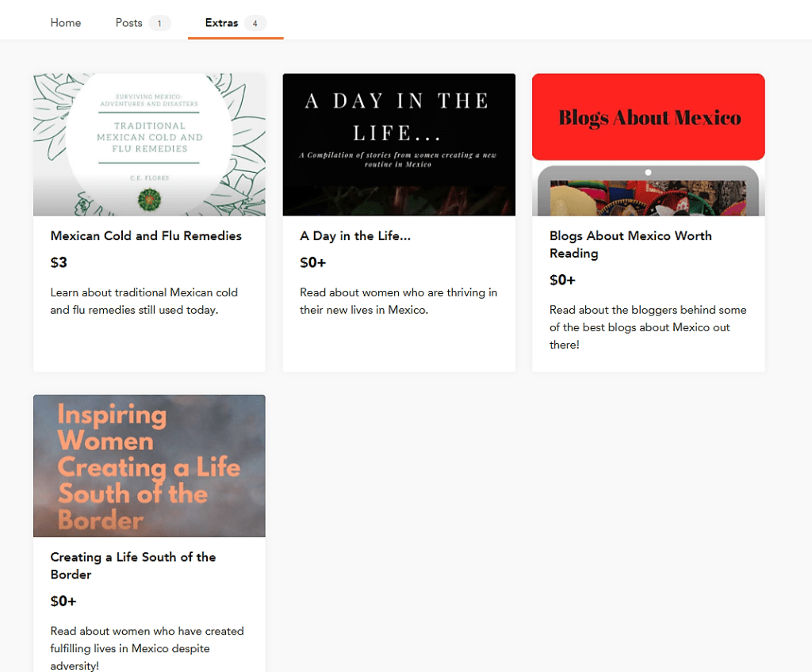Screen dimensions: 812x672
Task: Click the $0+ price under Creating a Life
Action: click(63, 601)
